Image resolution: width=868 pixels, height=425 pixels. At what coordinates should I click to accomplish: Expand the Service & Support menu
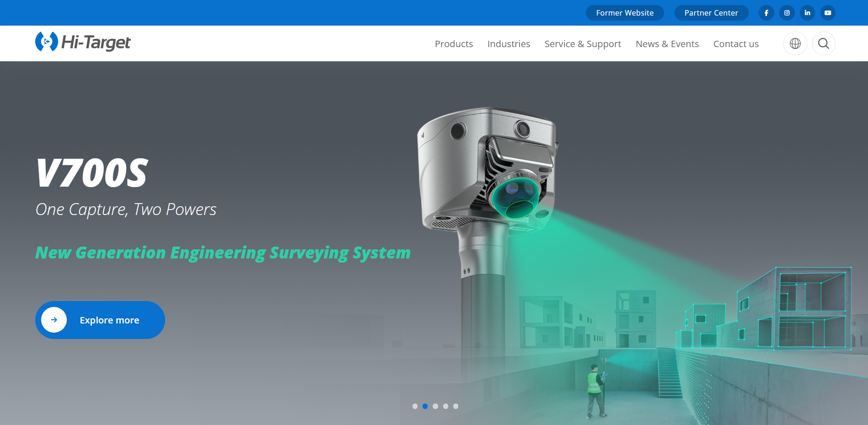tap(583, 44)
